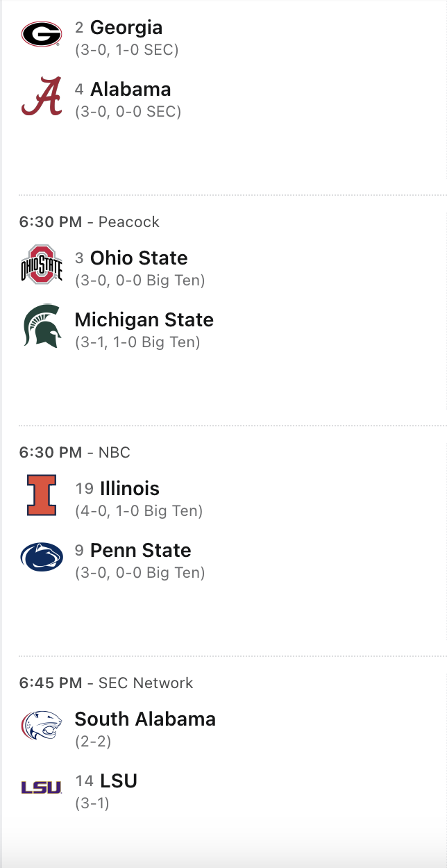Click the Georgia Bulldogs logo
The height and width of the screenshot is (868, 447).
pyautogui.click(x=42, y=33)
